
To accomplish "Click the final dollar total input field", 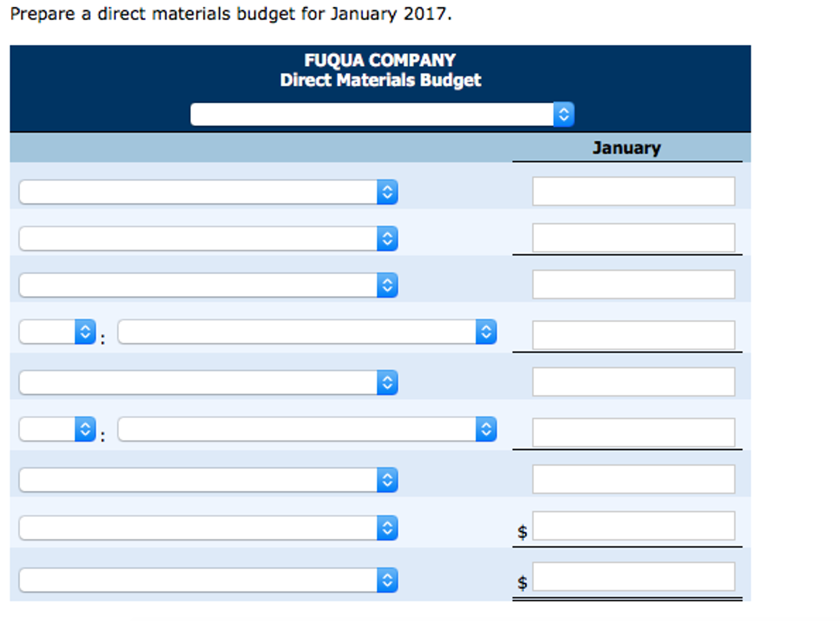I will pyautogui.click(x=633, y=577).
